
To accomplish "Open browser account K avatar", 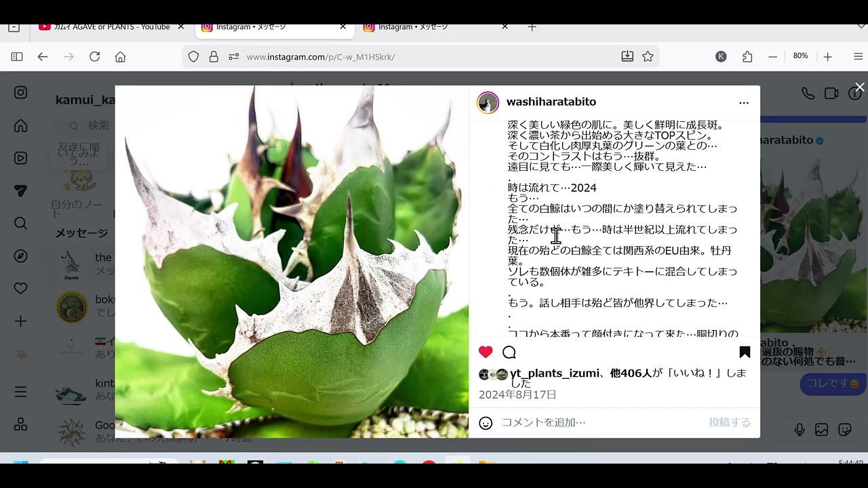I will click(x=721, y=56).
